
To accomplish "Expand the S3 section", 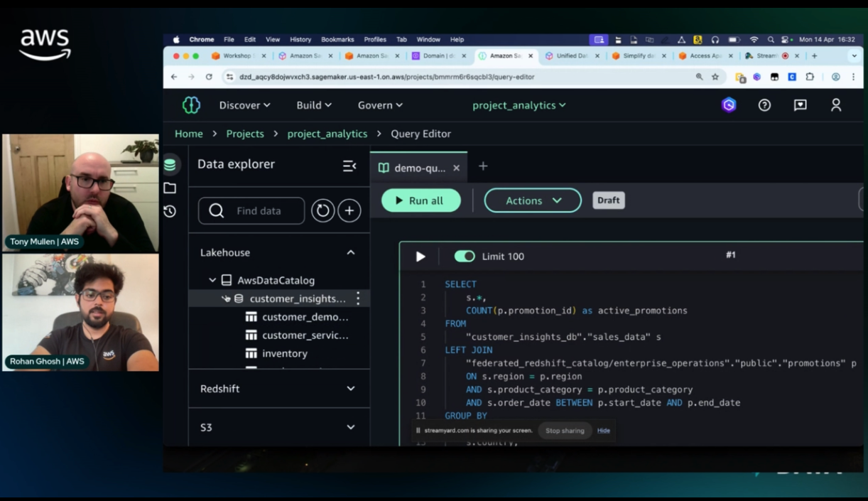I will [x=350, y=427].
